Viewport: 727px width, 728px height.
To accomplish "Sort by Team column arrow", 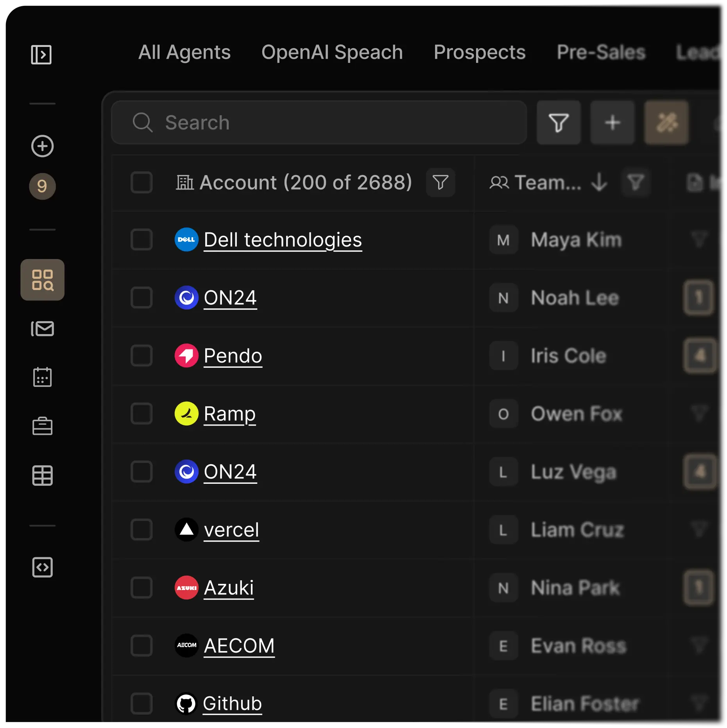I will [599, 182].
